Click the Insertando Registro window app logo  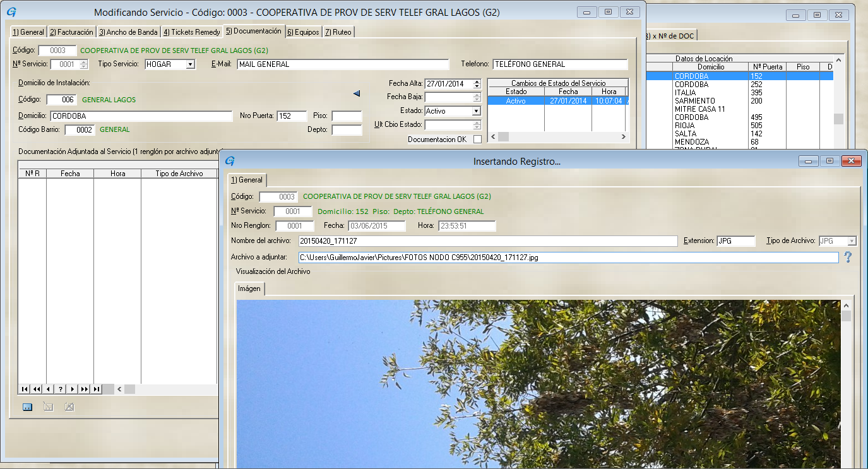pyautogui.click(x=230, y=161)
